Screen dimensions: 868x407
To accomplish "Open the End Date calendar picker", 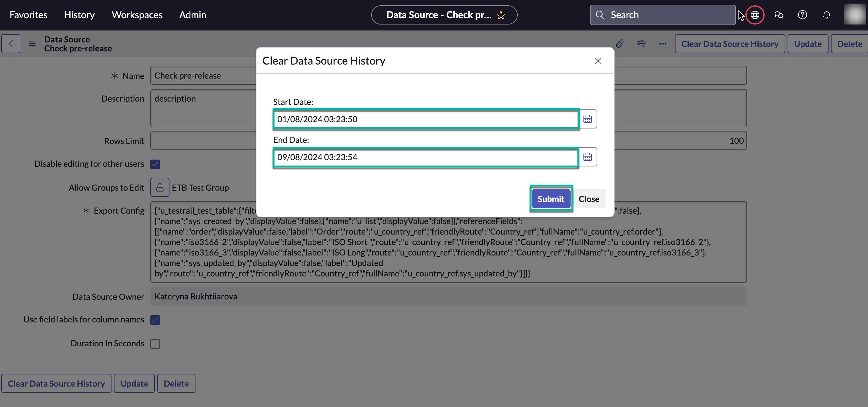I will click(587, 157).
